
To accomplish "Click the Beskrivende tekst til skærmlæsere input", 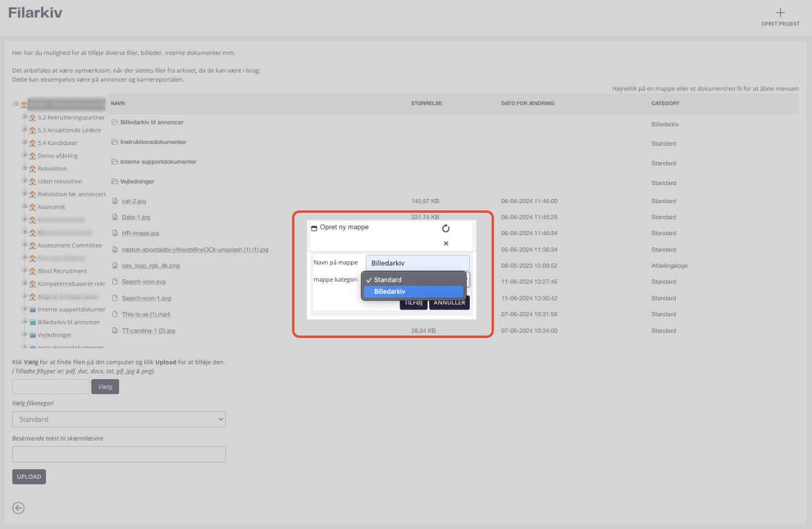I will (119, 454).
